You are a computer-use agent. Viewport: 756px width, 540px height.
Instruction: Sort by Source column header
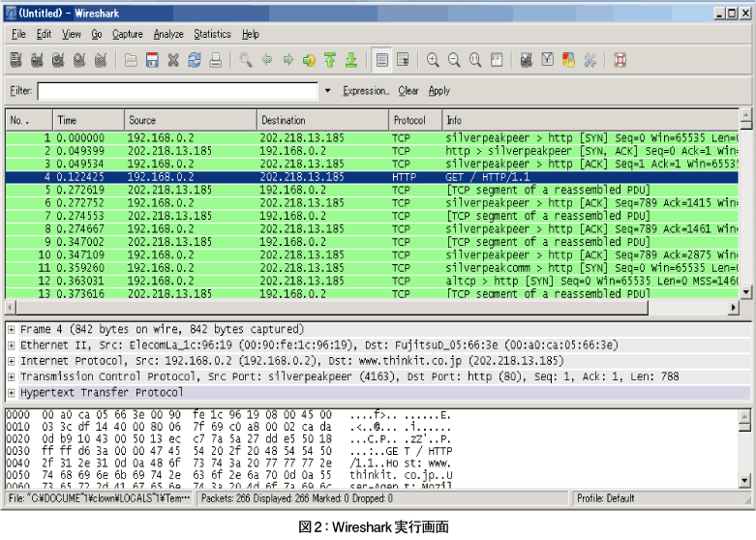click(x=191, y=120)
